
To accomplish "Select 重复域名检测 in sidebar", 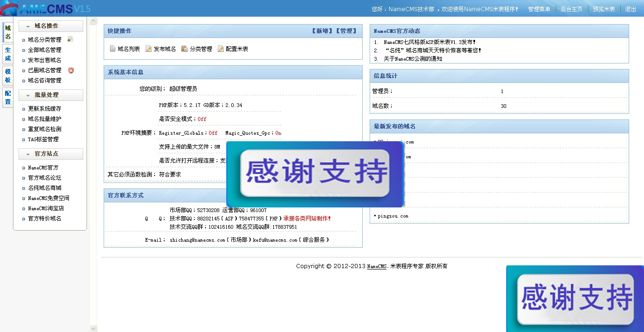I will [44, 129].
